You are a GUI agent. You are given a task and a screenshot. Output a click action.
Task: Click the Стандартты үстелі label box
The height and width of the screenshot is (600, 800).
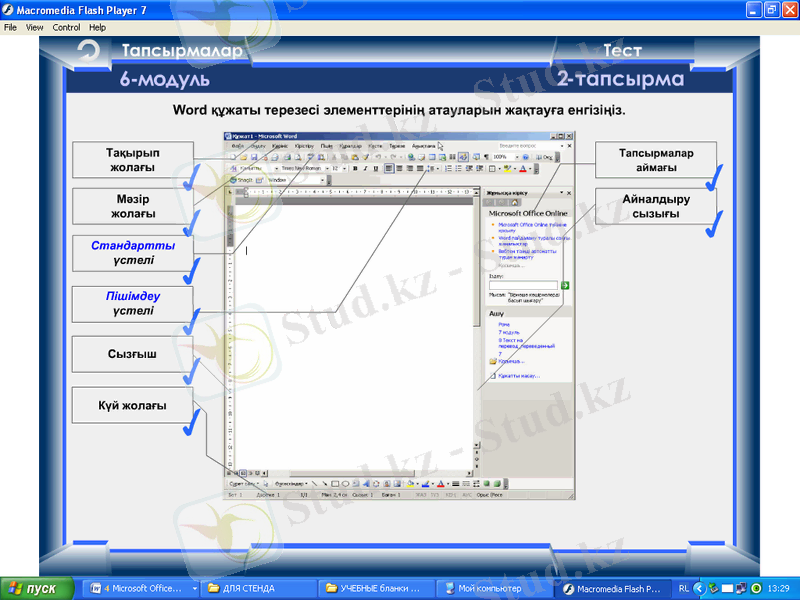tap(133, 253)
